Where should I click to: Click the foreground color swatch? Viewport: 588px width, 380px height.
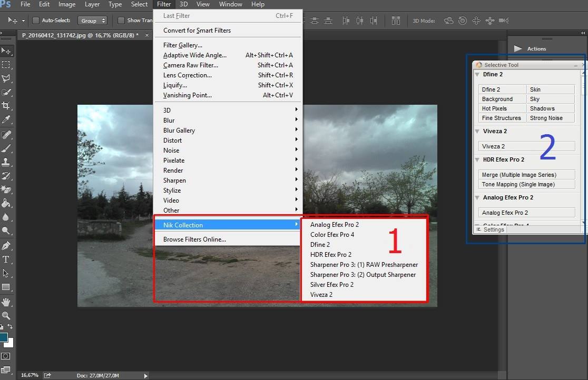point(4,337)
